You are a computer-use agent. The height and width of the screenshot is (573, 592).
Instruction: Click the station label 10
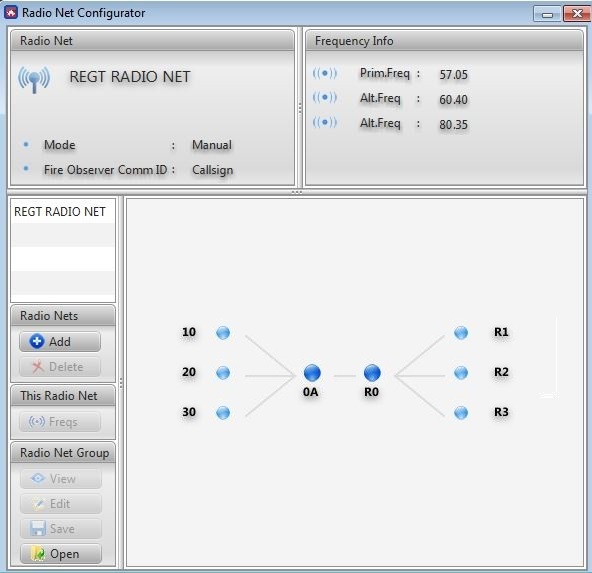[x=189, y=332]
